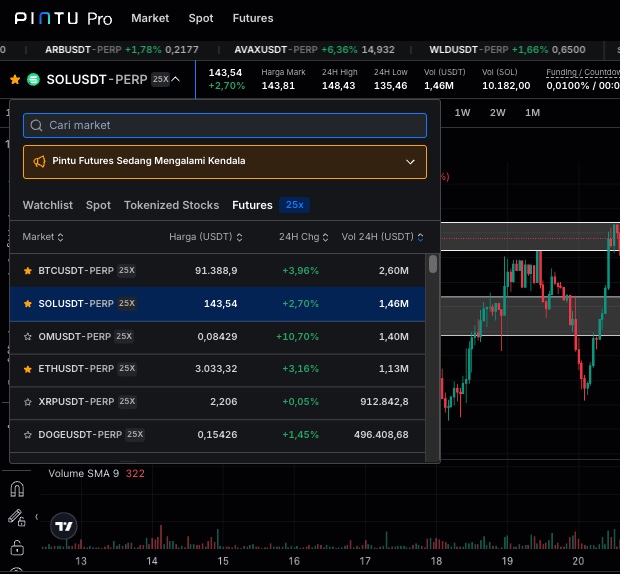Click the lock all drawings padlock icon
The image size is (620, 574).
click(16, 547)
